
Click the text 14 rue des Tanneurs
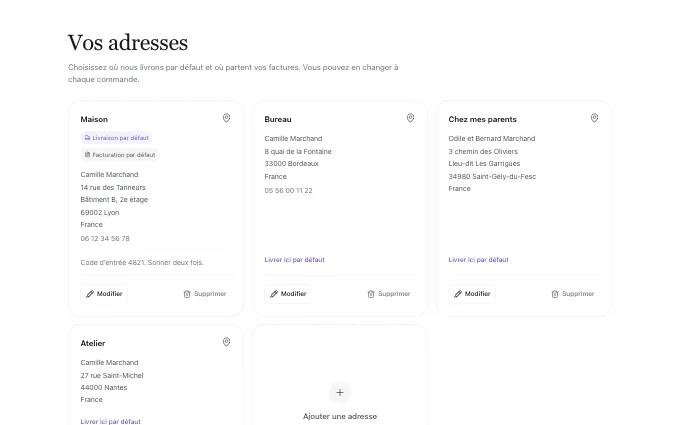point(113,187)
